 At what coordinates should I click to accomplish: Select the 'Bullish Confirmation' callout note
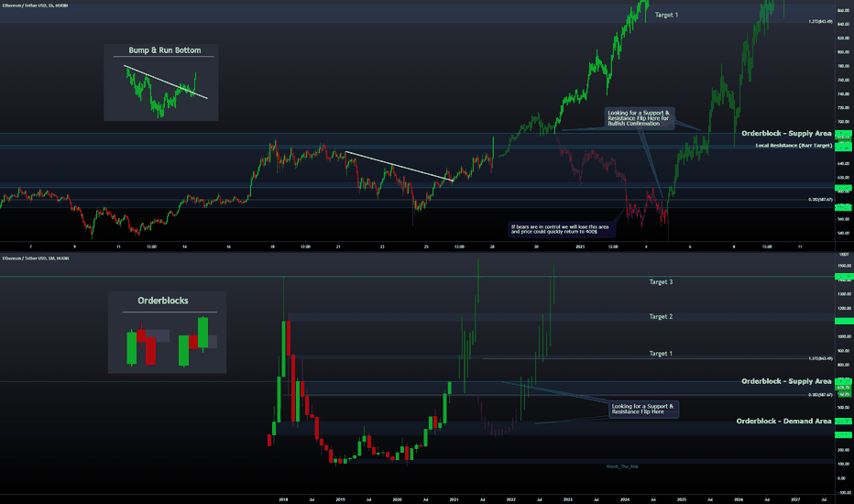(639, 118)
